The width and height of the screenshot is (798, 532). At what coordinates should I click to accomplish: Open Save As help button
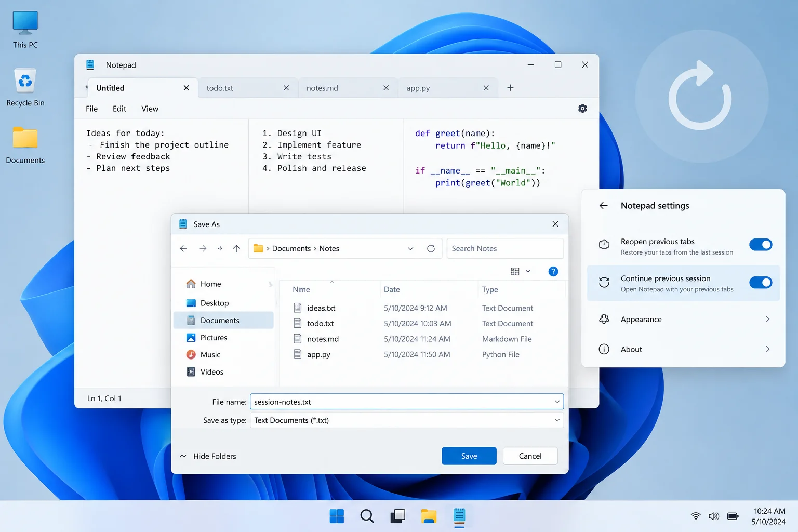point(553,271)
